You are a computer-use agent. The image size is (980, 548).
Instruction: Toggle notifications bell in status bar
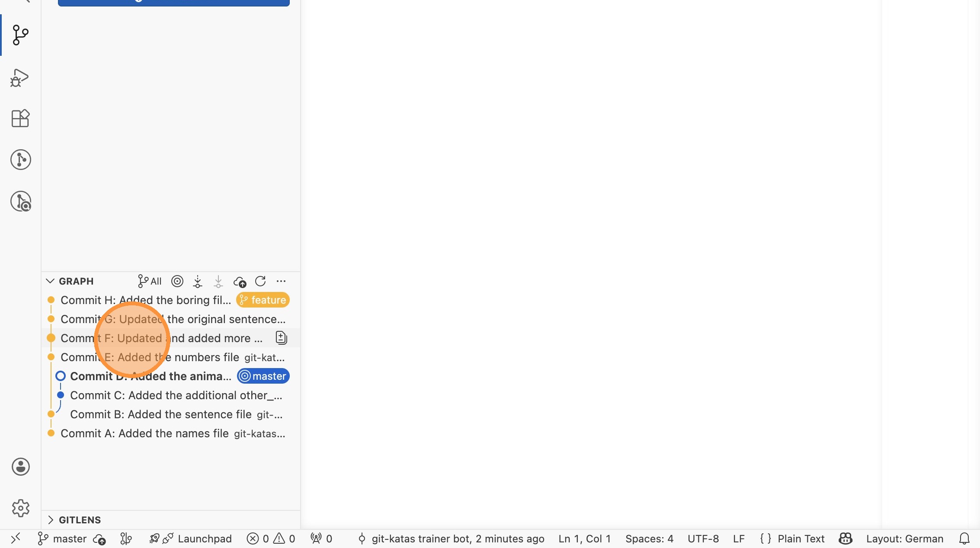tap(964, 538)
